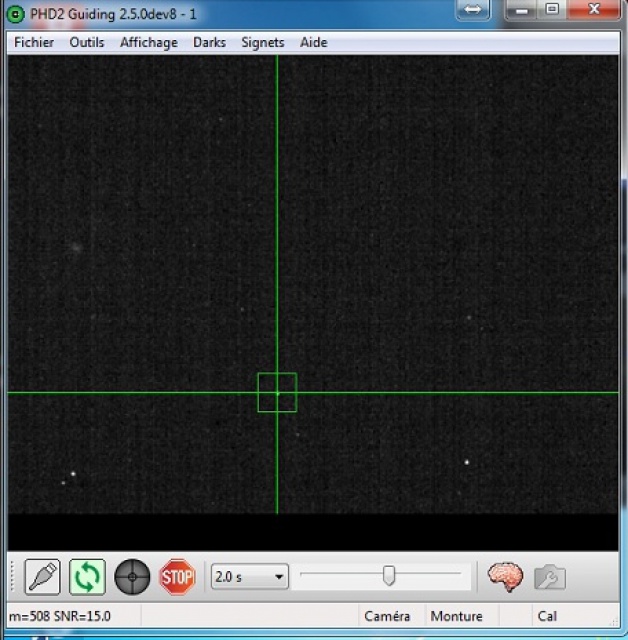Start looping exposures with green arrows icon

click(x=87, y=577)
